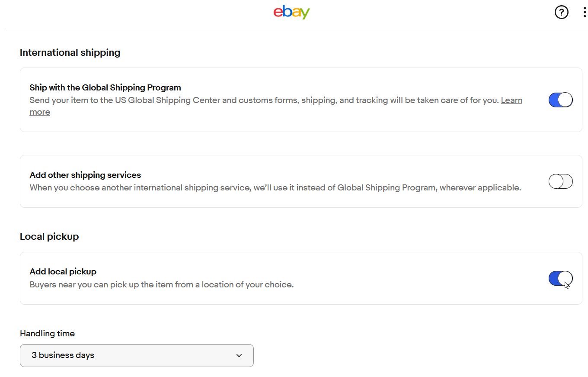Click the eBay logo

point(291,12)
